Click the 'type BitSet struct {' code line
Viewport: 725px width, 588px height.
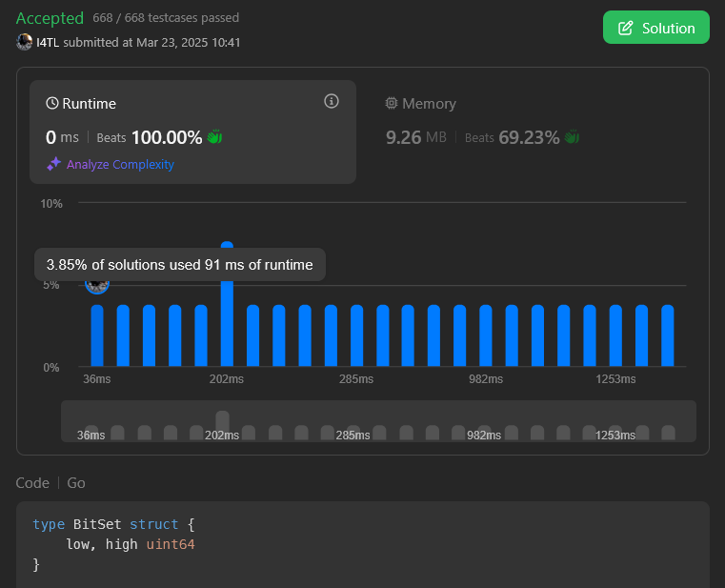click(x=113, y=524)
